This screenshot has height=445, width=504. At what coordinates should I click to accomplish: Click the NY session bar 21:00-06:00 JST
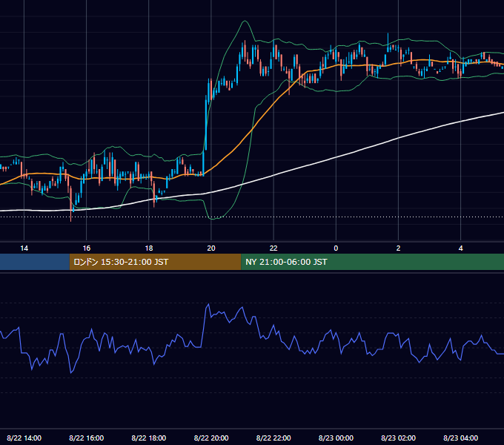pos(372,262)
